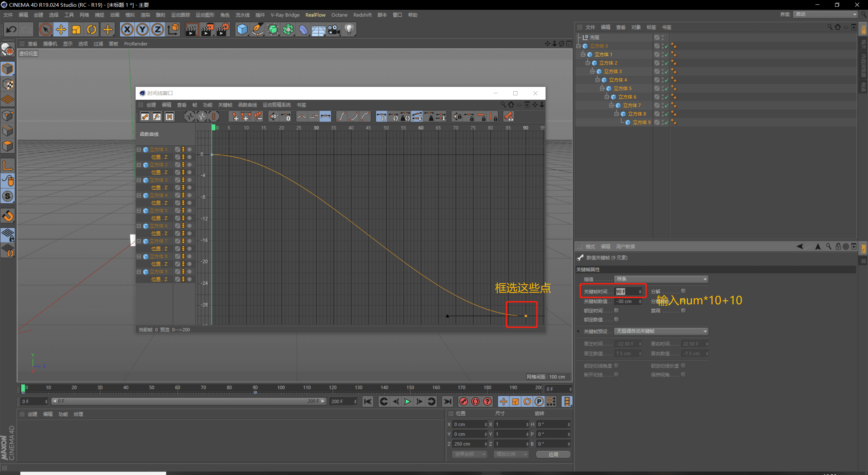
Task: Select 立方体 8 位置 . Z track
Action: [x=159, y=264]
